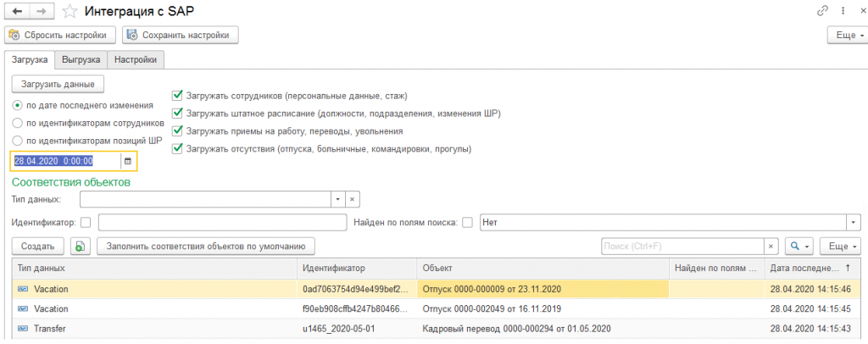Open the Найден по полям поиска Нет dropdown
Image resolution: width=868 pixels, height=344 pixels.
point(851,222)
